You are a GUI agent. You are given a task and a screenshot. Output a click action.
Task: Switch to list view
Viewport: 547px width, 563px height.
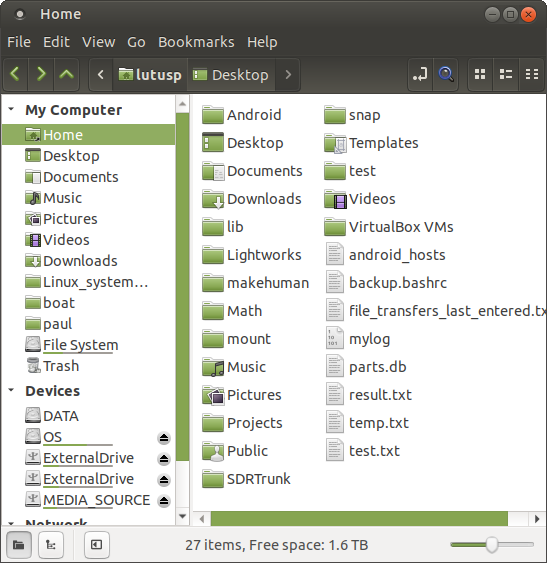pyautogui.click(x=506, y=75)
